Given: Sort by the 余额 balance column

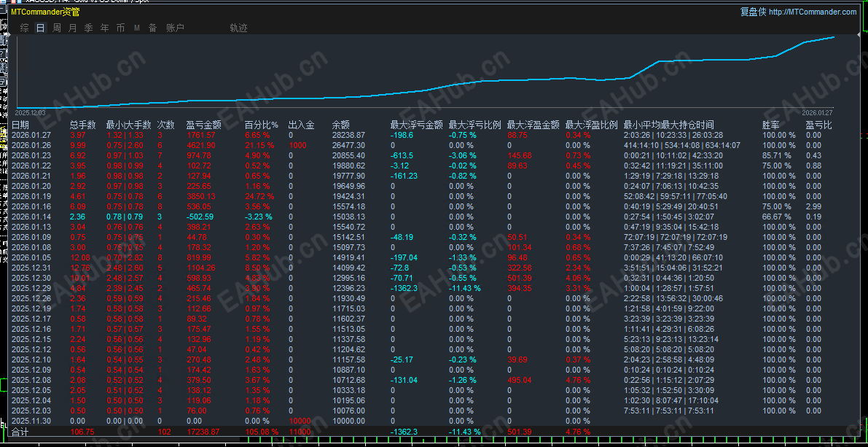Looking at the screenshot, I should [x=339, y=125].
